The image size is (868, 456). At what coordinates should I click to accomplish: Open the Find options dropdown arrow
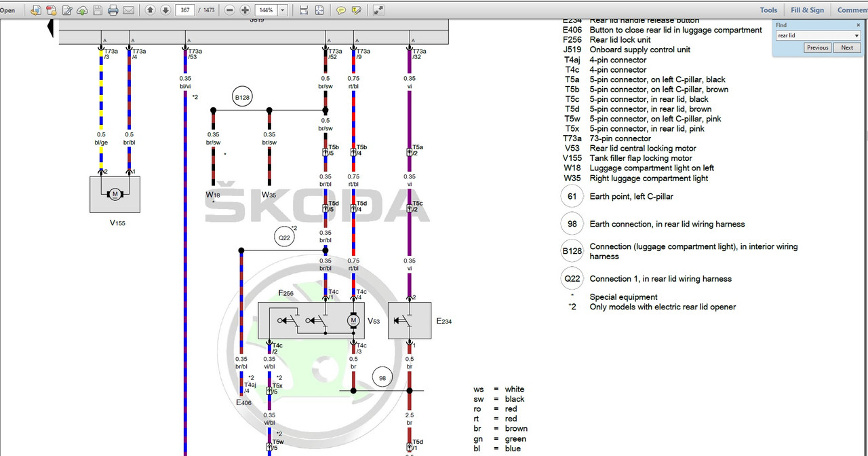coord(858,35)
